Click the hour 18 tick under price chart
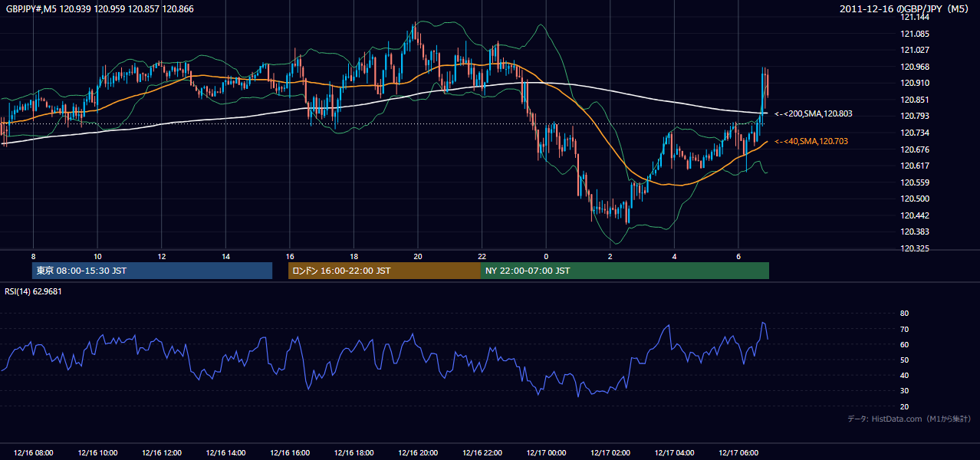 point(354,256)
